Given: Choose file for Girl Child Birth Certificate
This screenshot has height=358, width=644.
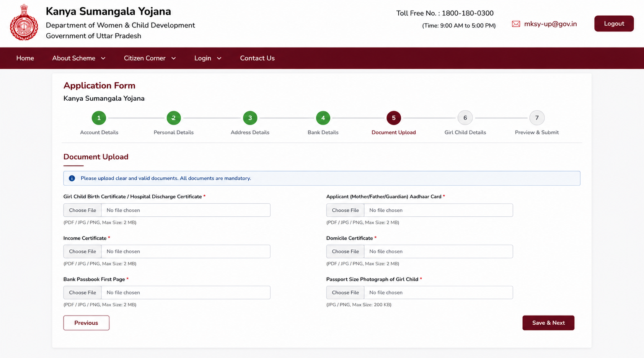Looking at the screenshot, I should pyautogui.click(x=83, y=210).
